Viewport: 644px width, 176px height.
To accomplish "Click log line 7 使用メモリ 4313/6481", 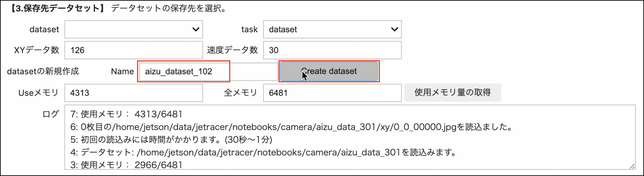I will [x=126, y=114].
